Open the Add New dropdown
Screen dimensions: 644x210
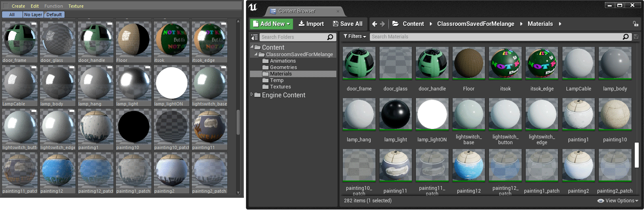271,24
